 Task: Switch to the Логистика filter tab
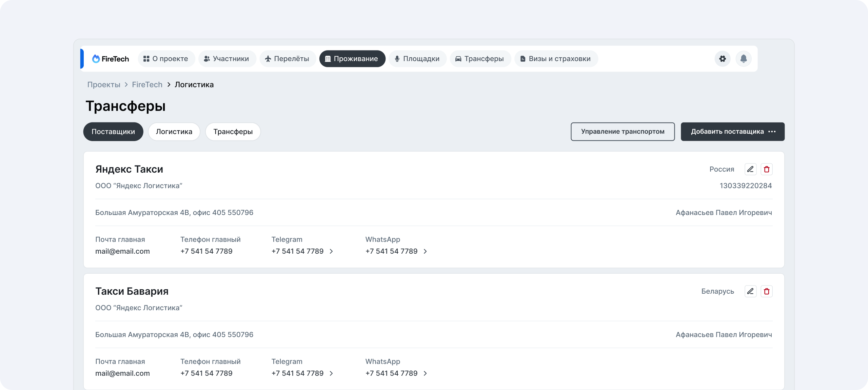(174, 132)
